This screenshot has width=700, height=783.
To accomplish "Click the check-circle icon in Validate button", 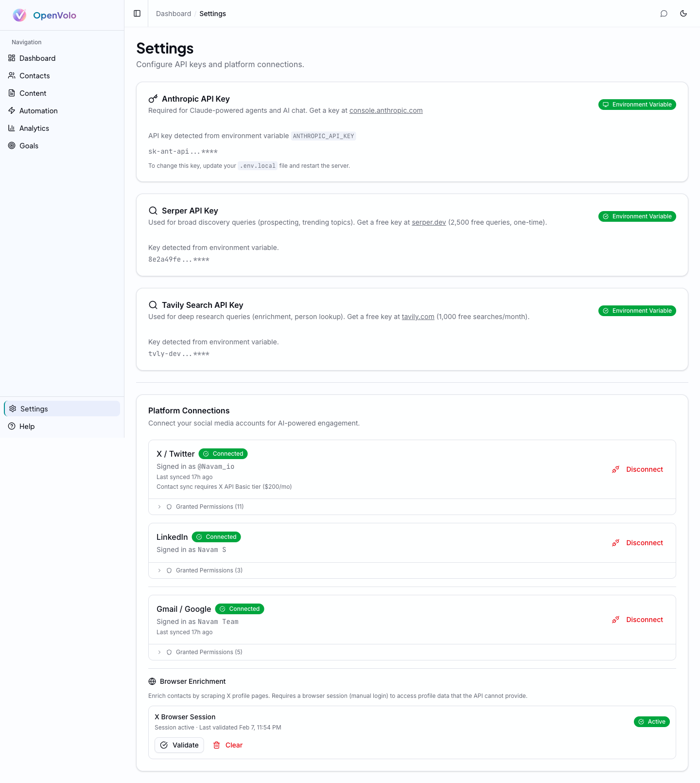I will (164, 745).
